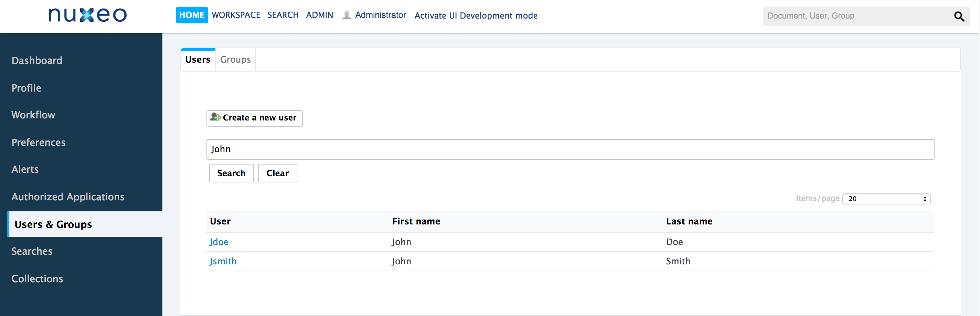Switch to the Users tab

coord(198,60)
